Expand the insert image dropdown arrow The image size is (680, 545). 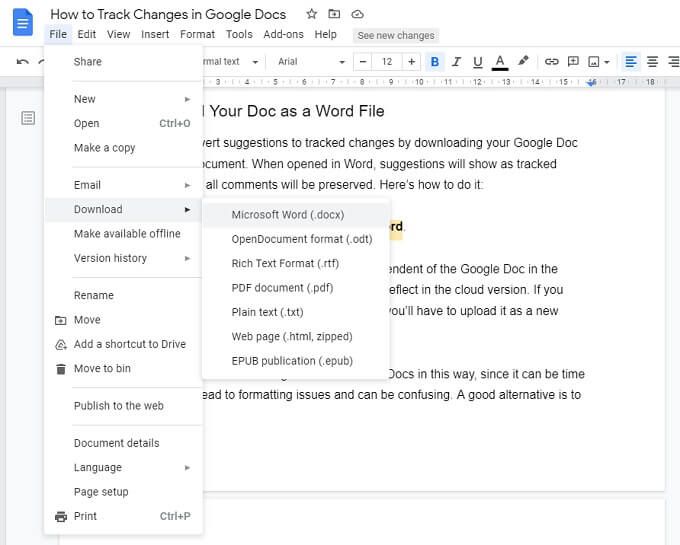[x=607, y=62]
